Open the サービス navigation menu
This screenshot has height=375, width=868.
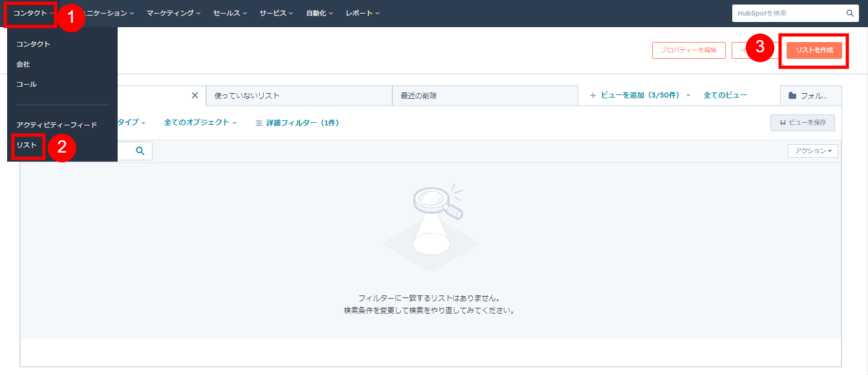(x=276, y=13)
